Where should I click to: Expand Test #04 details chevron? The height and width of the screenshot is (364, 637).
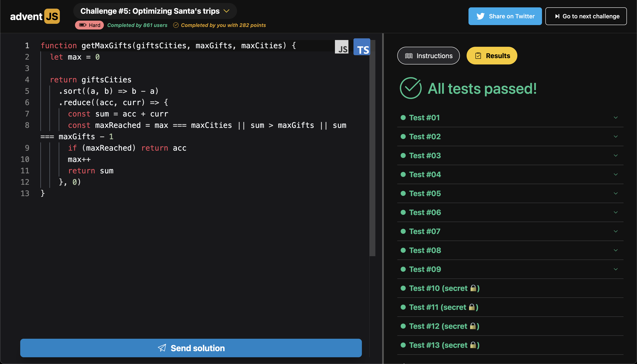(x=616, y=174)
